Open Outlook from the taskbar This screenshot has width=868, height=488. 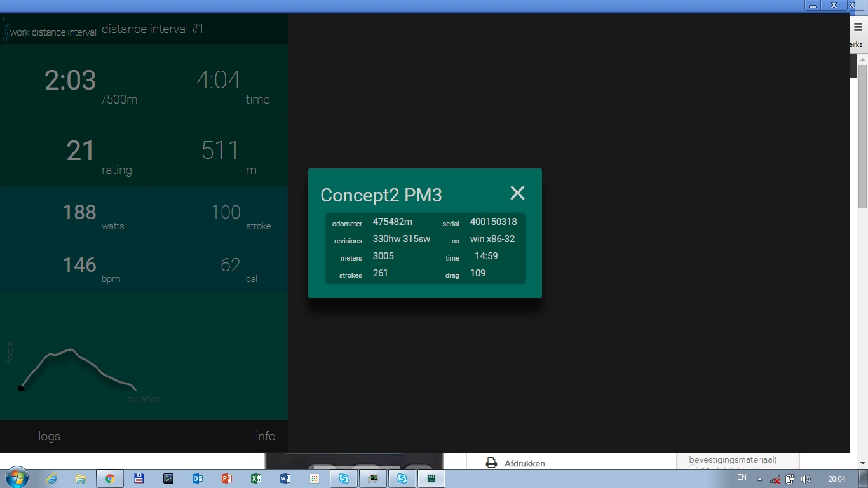coord(198,478)
